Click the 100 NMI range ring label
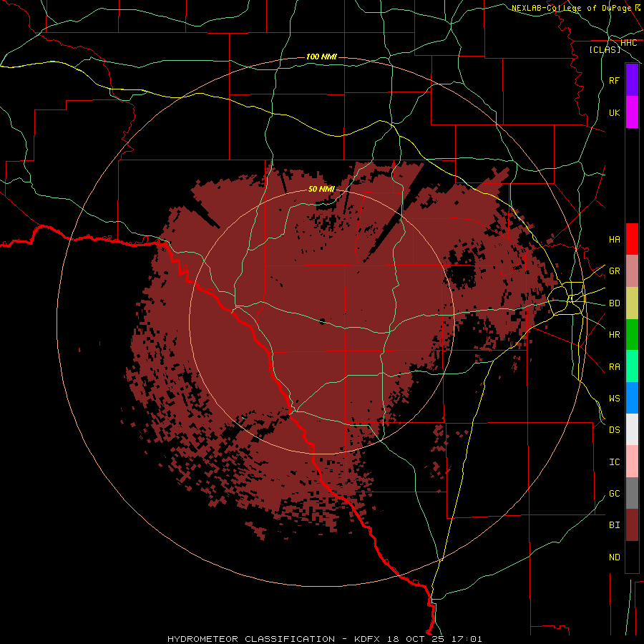 (321, 57)
